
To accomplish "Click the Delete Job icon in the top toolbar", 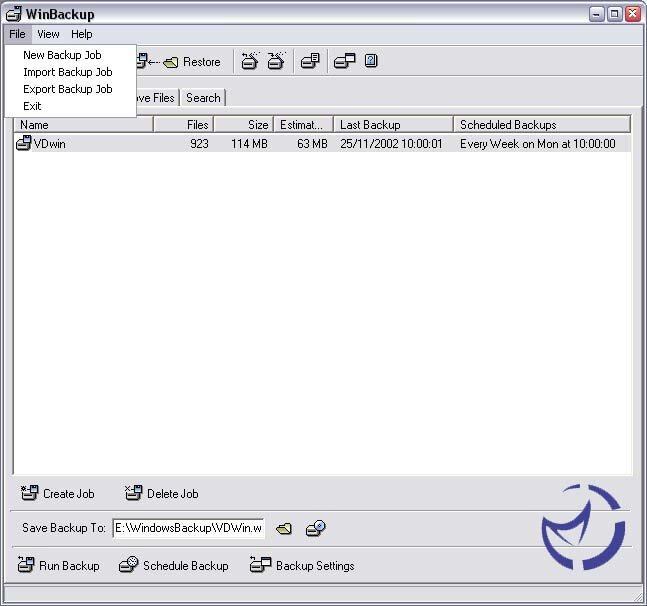I will click(x=276, y=62).
